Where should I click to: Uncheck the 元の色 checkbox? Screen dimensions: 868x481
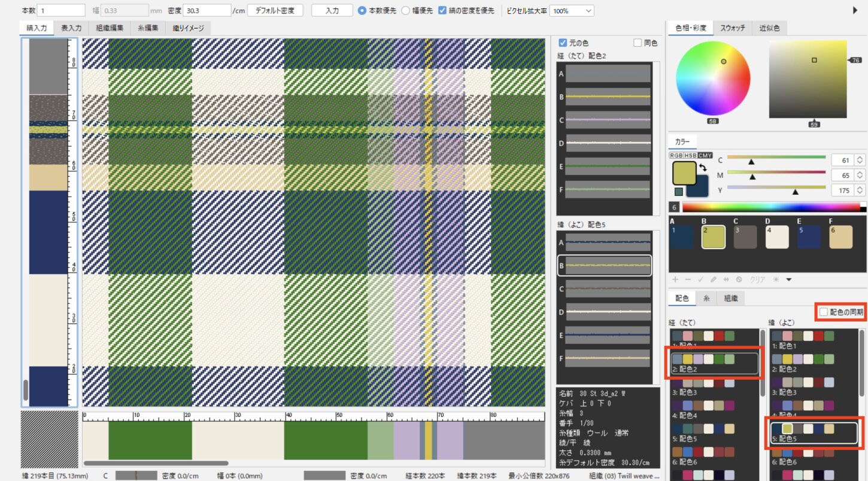562,43
